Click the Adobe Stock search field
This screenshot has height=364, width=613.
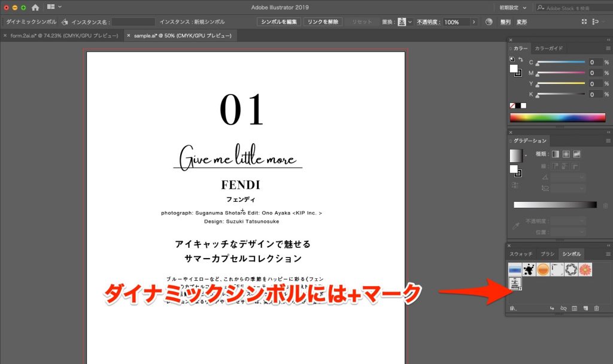coord(573,8)
